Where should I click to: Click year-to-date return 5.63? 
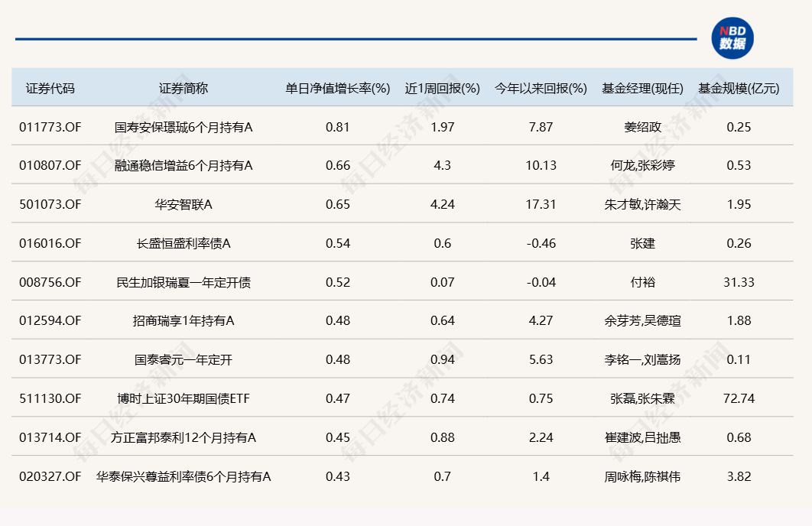tap(541, 360)
